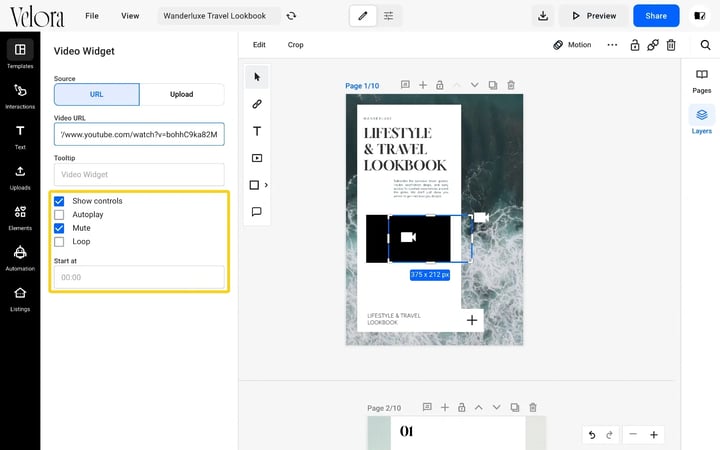This screenshot has width=720, height=450.
Task: Click the theme toggle icon top right
Action: click(x=699, y=16)
